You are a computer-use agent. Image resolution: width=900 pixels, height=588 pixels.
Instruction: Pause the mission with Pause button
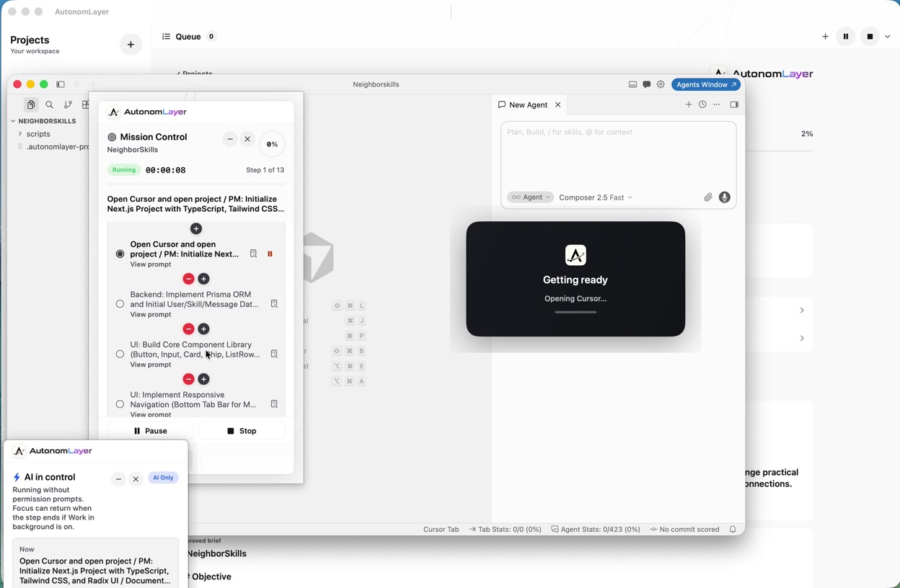click(x=151, y=431)
